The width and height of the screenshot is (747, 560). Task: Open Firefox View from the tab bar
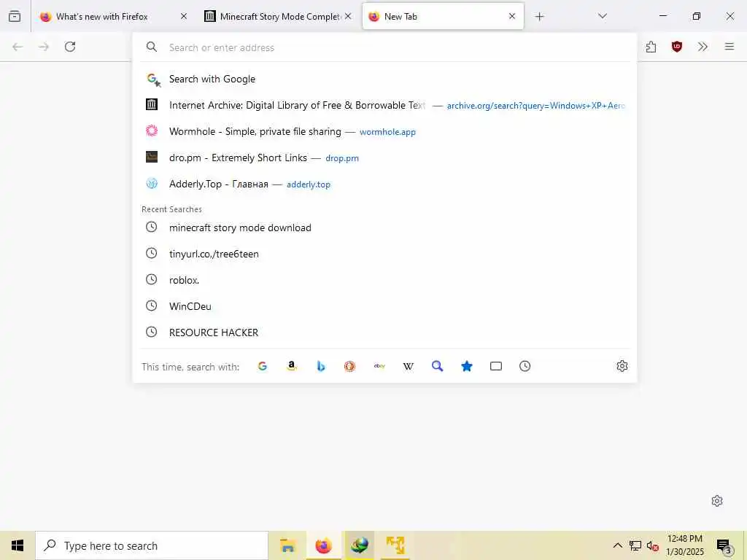click(15, 16)
